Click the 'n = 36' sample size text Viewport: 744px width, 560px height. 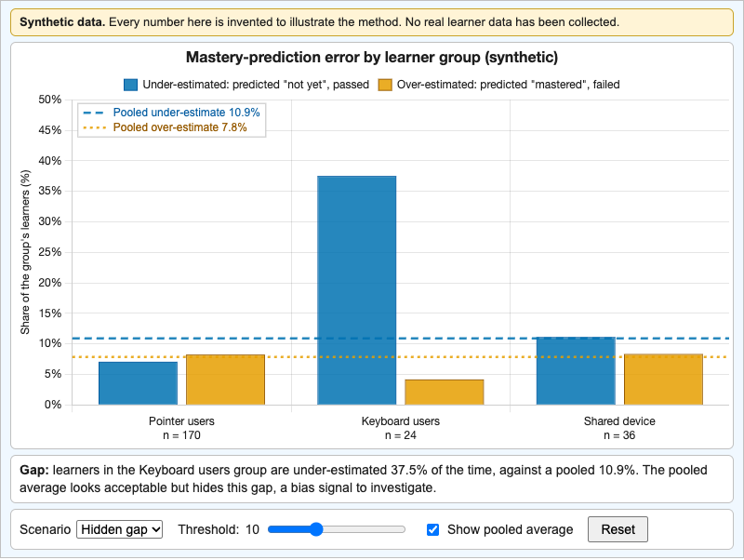coord(619,435)
